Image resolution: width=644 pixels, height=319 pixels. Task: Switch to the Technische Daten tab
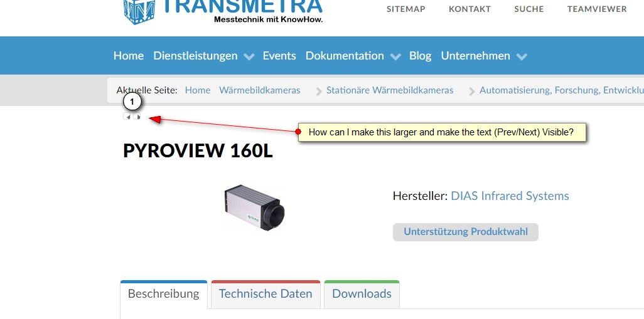[266, 295]
